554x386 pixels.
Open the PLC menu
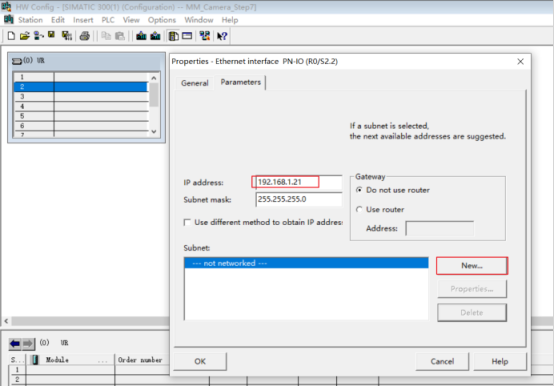click(108, 20)
